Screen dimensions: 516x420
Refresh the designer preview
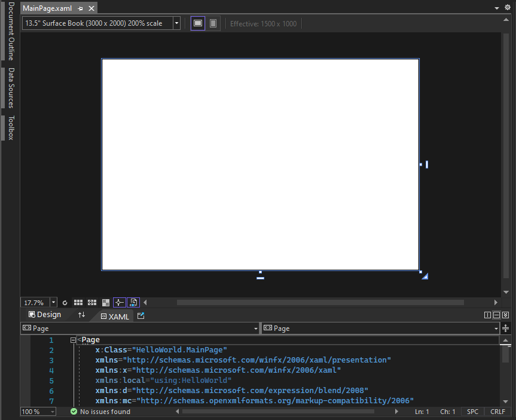pos(65,302)
